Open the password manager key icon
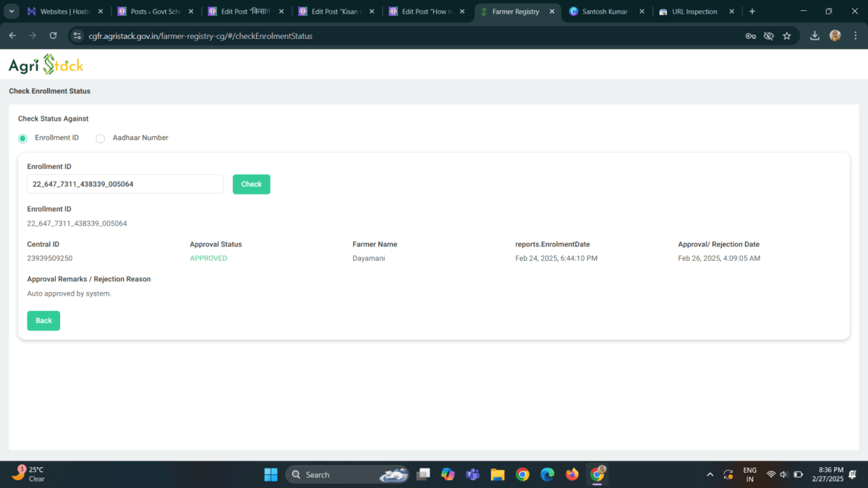The width and height of the screenshot is (868, 488). pos(751,35)
